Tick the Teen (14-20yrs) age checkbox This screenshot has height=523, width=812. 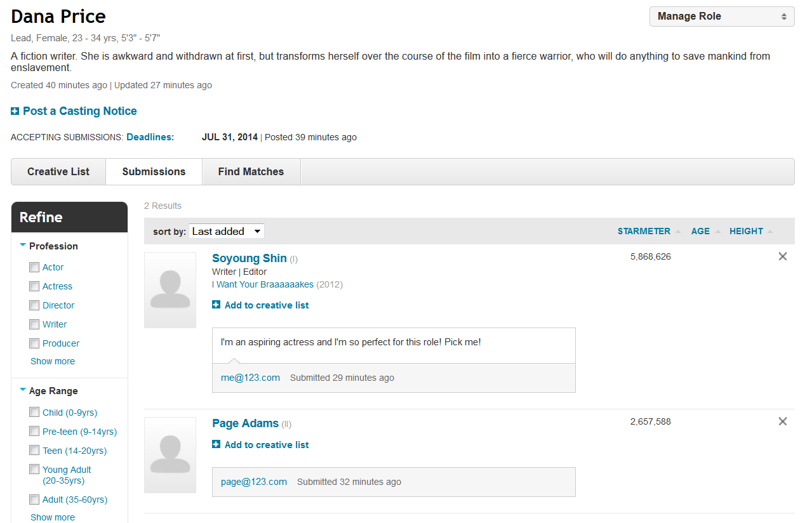pos(34,451)
